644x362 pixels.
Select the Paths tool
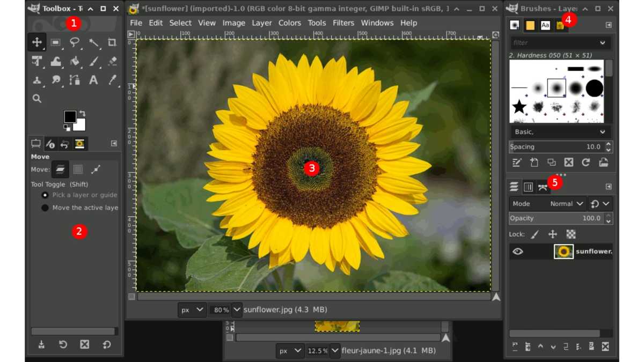click(75, 80)
